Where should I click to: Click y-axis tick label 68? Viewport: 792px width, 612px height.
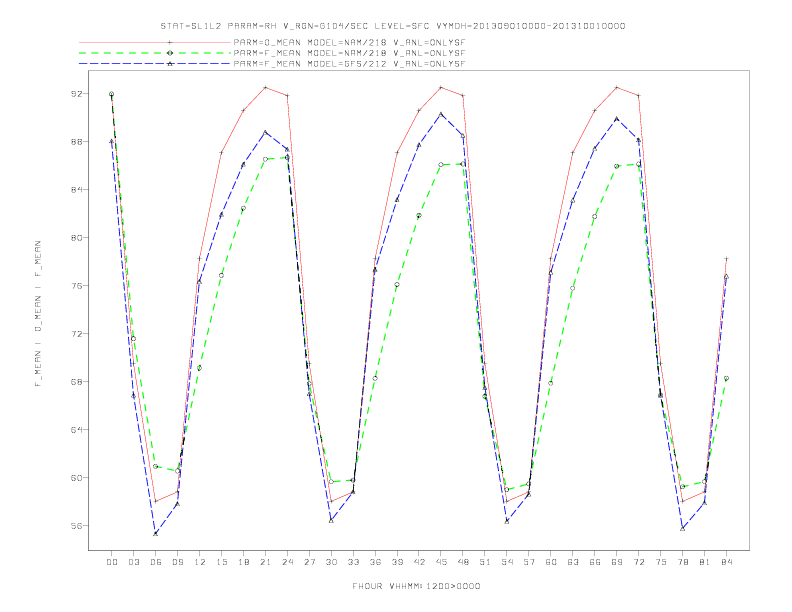coord(76,382)
